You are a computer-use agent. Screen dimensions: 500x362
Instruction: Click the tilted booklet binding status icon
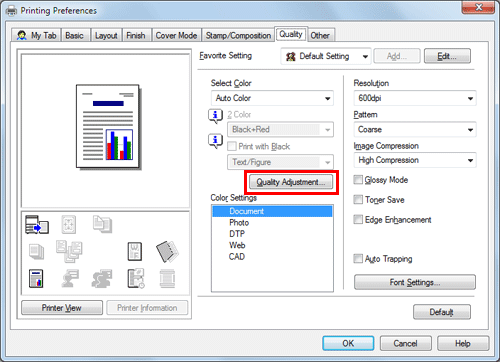(x=167, y=251)
